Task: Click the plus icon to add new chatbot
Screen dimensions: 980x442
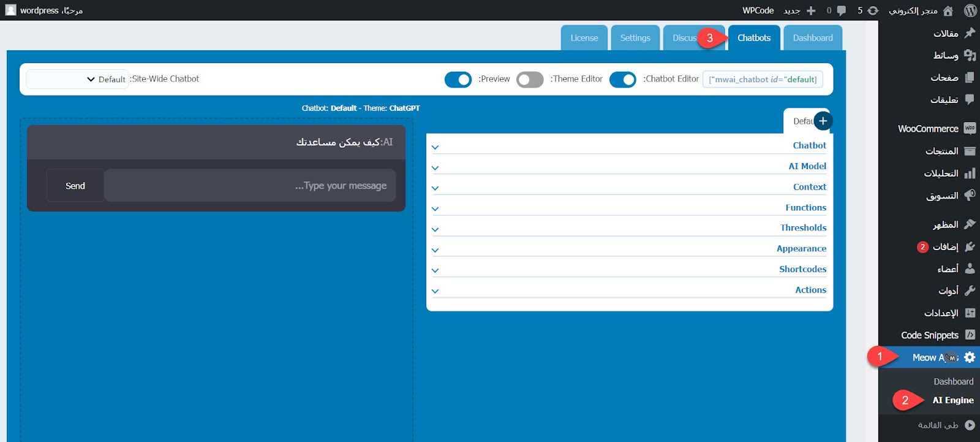Action: [823, 121]
